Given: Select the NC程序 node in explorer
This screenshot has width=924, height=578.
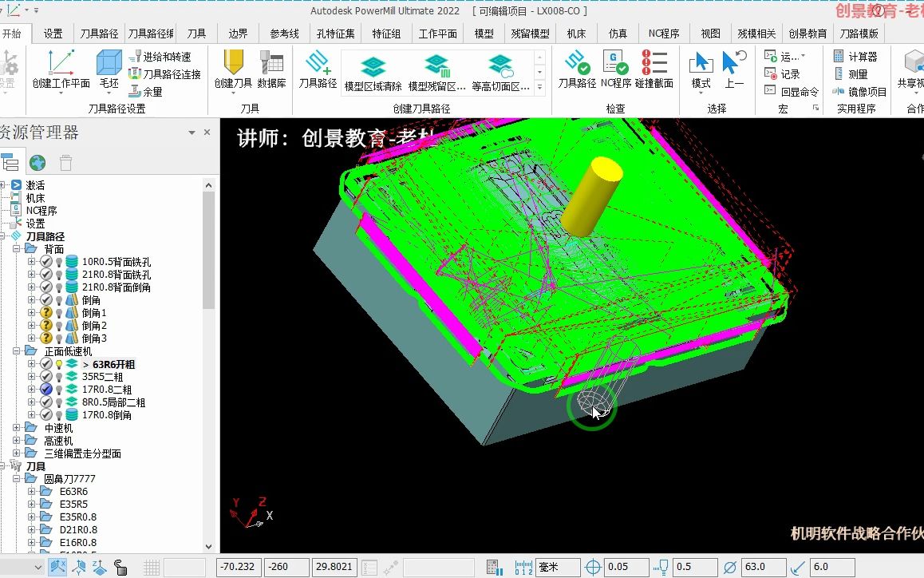Looking at the screenshot, I should coord(41,211).
